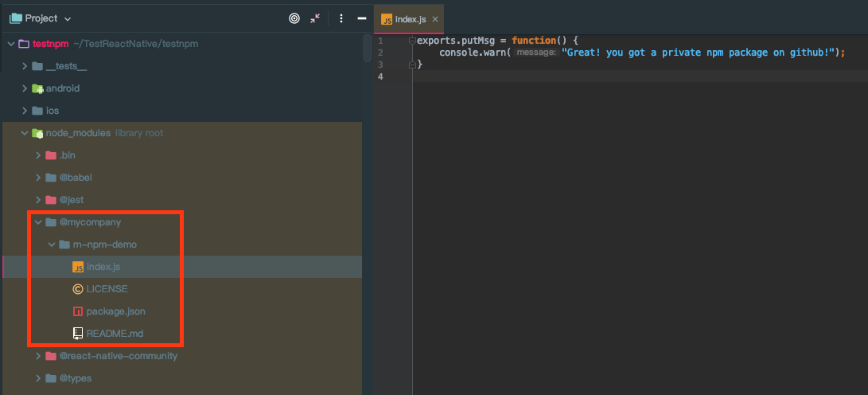Click the fold toggle beside exports.putMsg line
Viewport: 868px width, 395px height.
click(412, 41)
